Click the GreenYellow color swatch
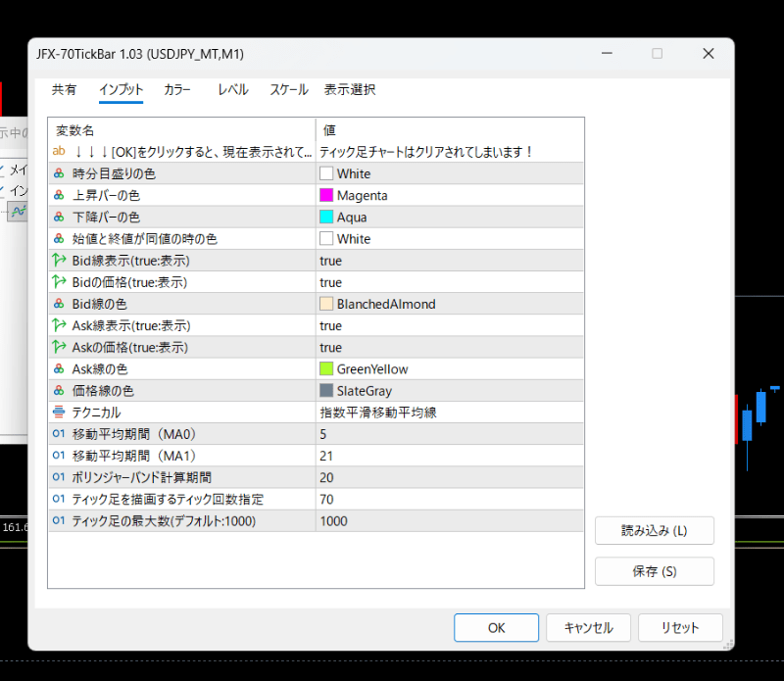The image size is (784, 681). point(326,368)
